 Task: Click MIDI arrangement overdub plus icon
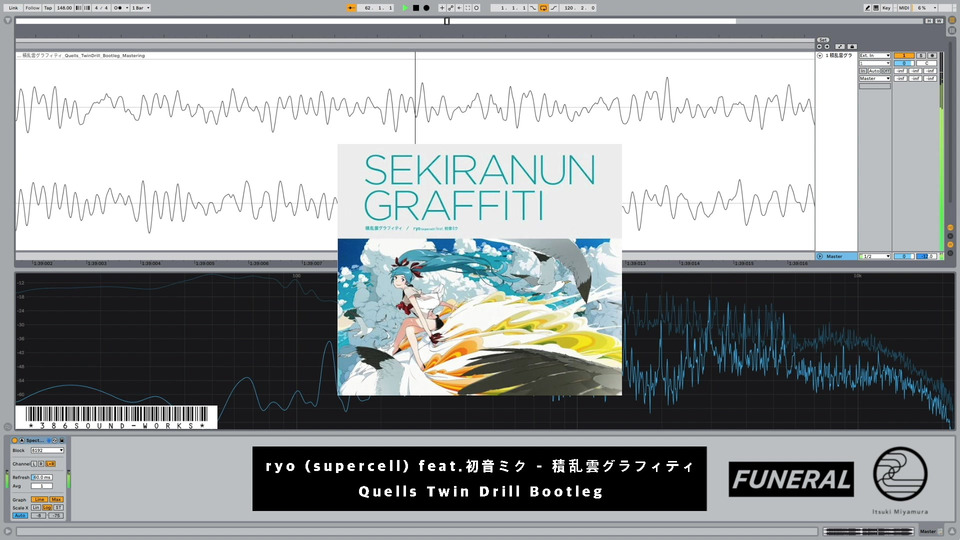coord(442,8)
